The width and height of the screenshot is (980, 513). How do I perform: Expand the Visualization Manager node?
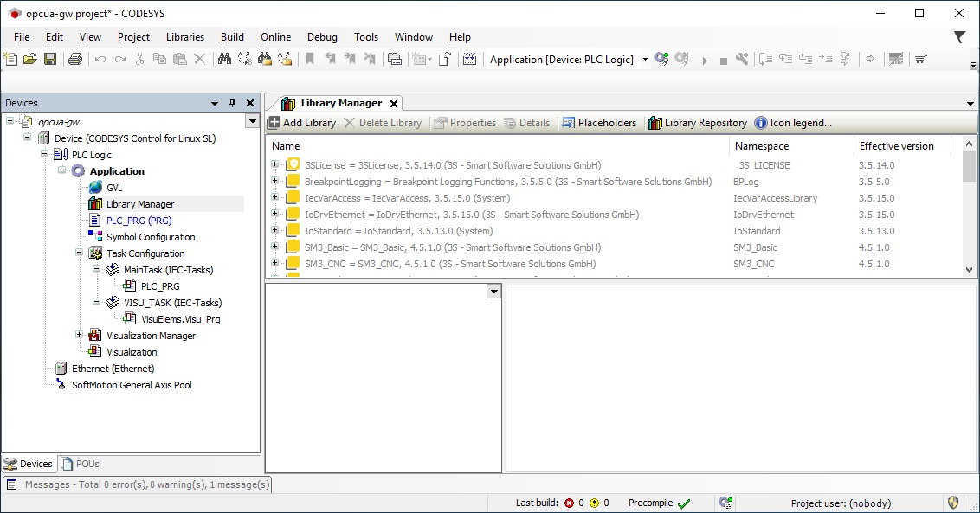80,335
